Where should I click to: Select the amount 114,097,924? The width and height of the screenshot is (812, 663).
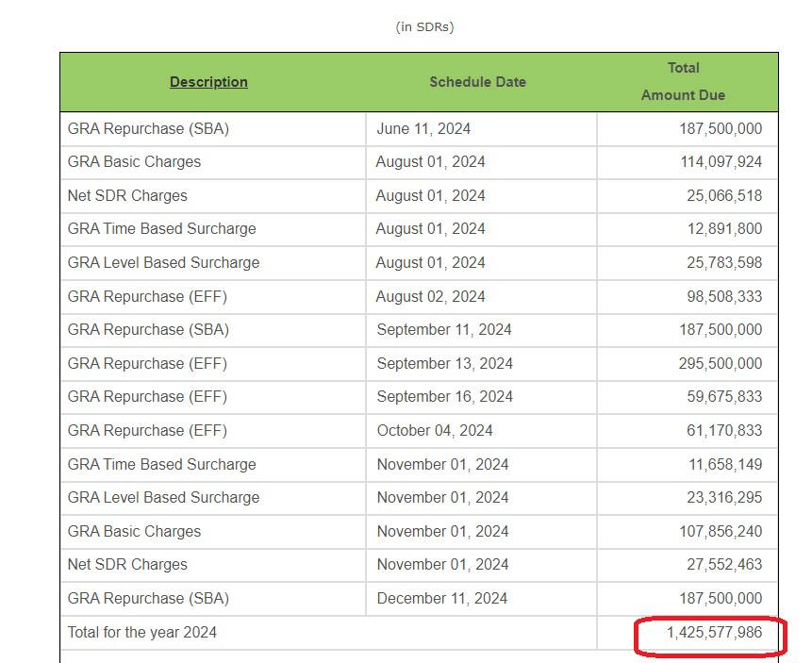[721, 162]
